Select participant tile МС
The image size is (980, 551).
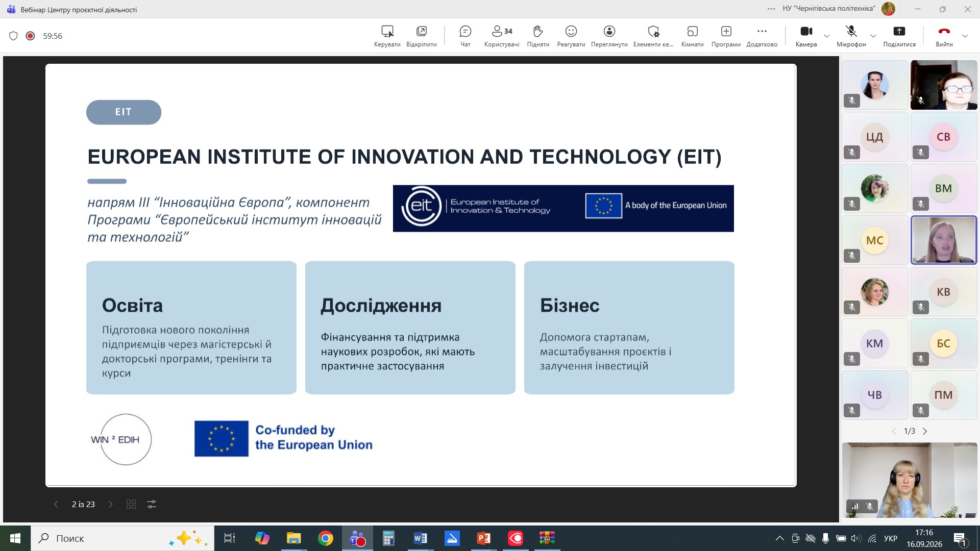tap(875, 240)
